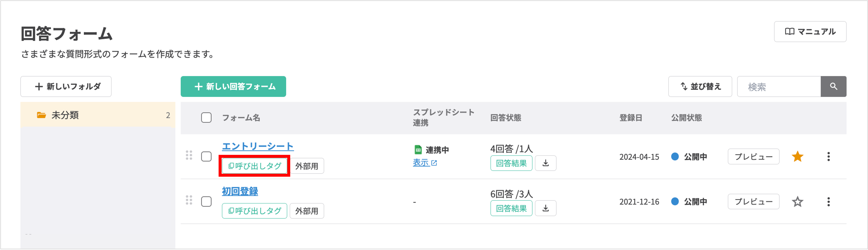Viewport: 868px width, 250px height.
Task: Check the select-all forms checkbox
Action: tap(206, 118)
